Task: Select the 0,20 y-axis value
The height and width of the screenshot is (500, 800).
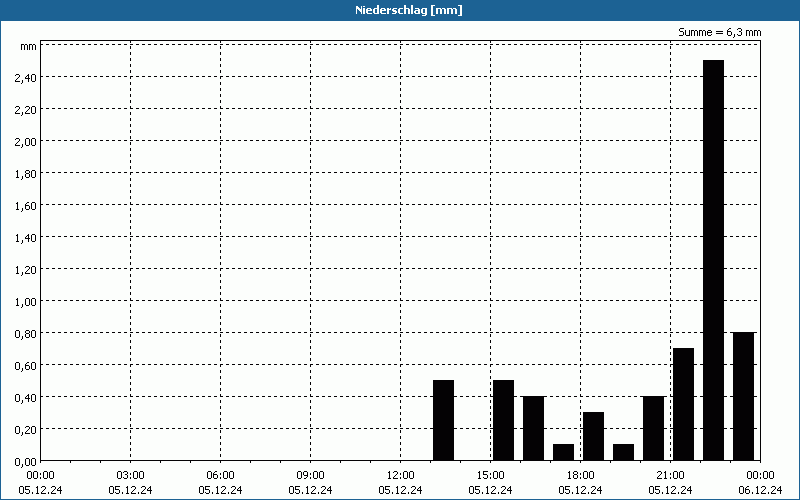Action: (x=26, y=430)
